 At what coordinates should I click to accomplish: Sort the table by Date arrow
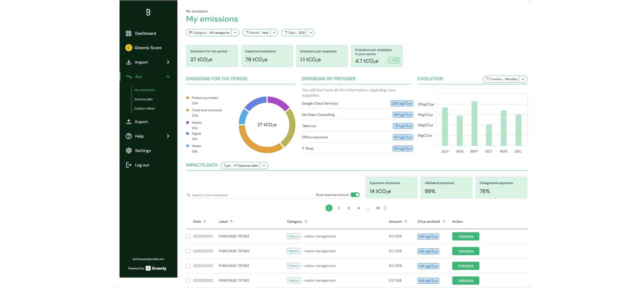click(x=205, y=222)
